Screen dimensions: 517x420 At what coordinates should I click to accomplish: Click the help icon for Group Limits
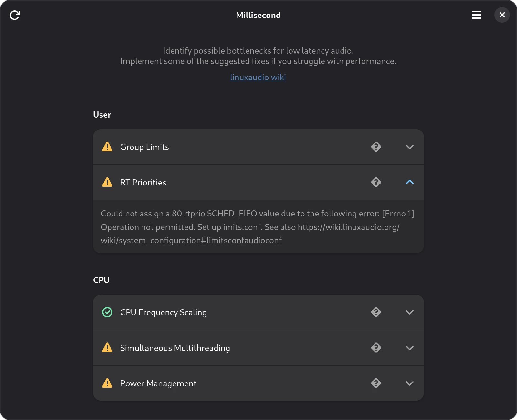(376, 147)
